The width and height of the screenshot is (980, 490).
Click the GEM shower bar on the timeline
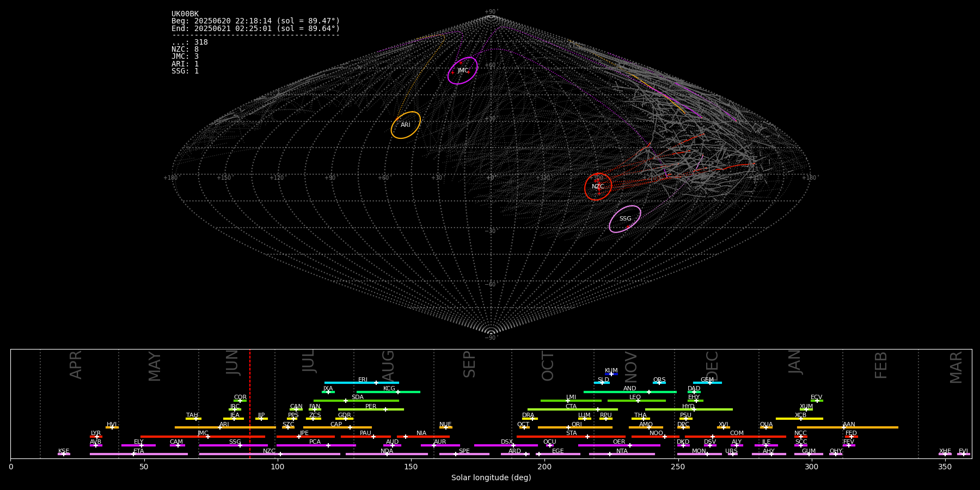[x=707, y=383]
